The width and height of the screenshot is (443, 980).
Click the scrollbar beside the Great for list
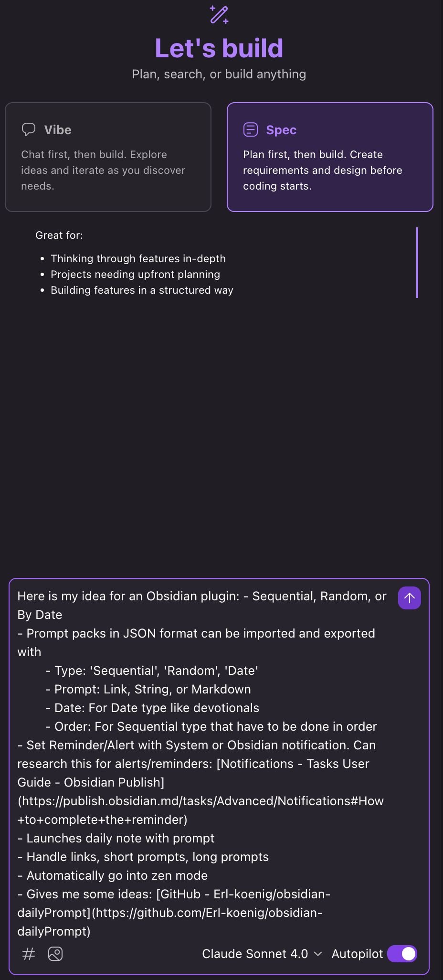coord(417,263)
